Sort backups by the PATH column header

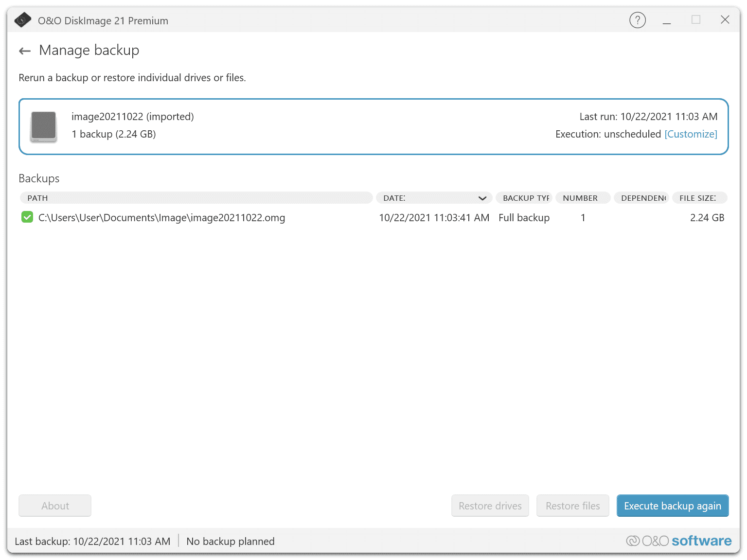196,198
